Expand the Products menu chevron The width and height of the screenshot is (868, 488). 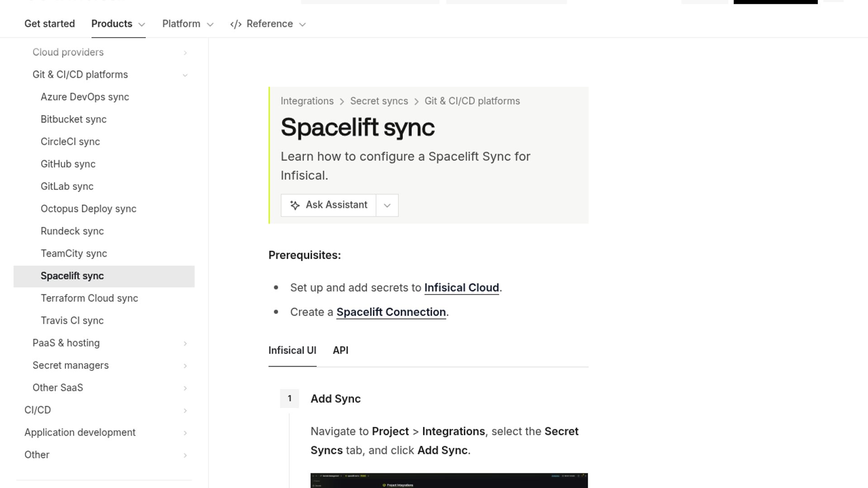pyautogui.click(x=142, y=24)
